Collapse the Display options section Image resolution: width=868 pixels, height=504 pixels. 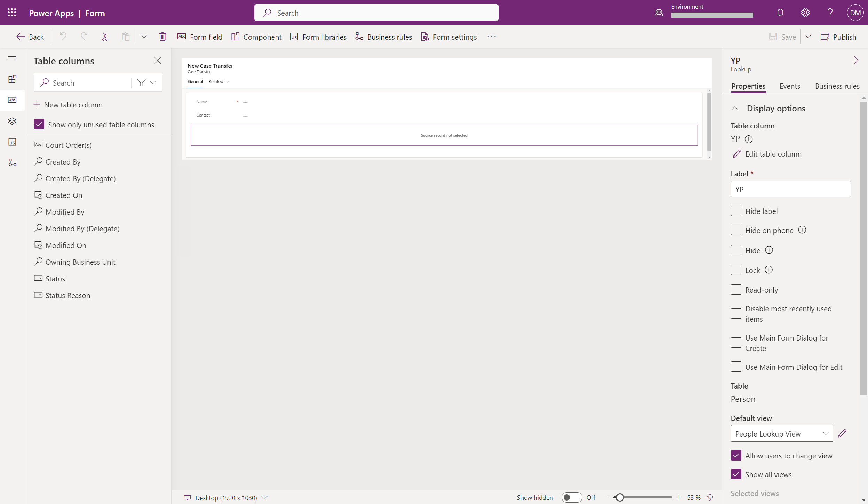(x=735, y=109)
